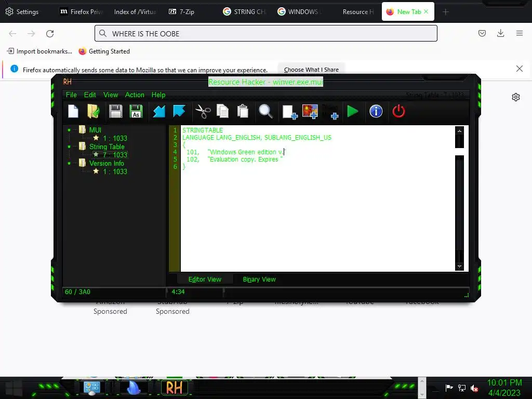532x399 pixels.
Task: Click Import bookmarks link
Action: click(x=39, y=51)
